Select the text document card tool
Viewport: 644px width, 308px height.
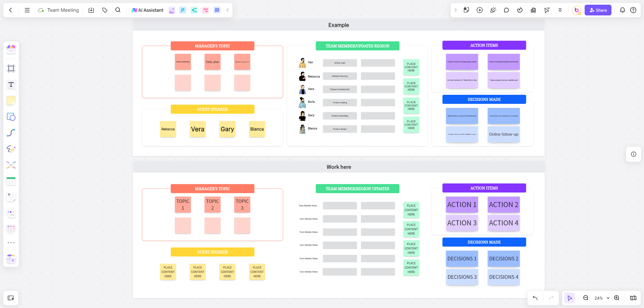11,197
